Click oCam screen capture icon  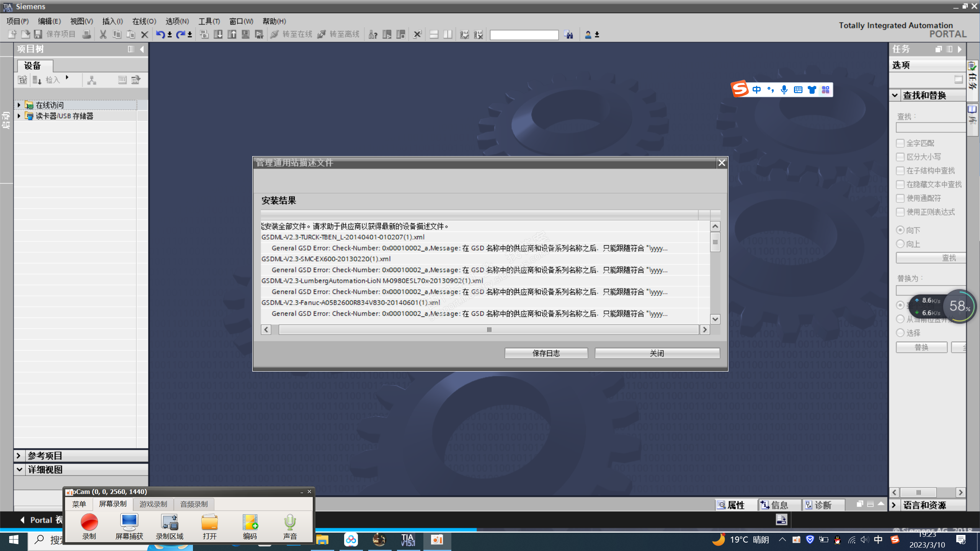[x=129, y=522]
